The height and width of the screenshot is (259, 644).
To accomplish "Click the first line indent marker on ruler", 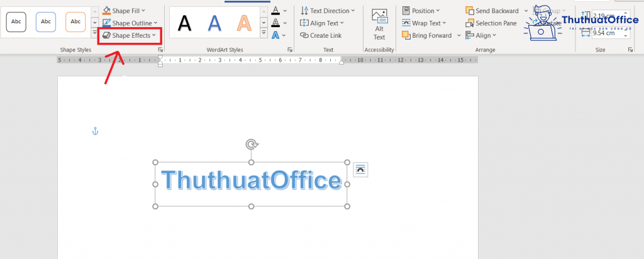I will pyautogui.click(x=160, y=57).
